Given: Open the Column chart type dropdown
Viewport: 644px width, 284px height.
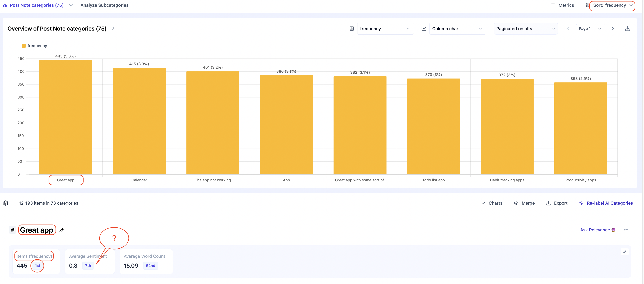Looking at the screenshot, I should pyautogui.click(x=457, y=29).
